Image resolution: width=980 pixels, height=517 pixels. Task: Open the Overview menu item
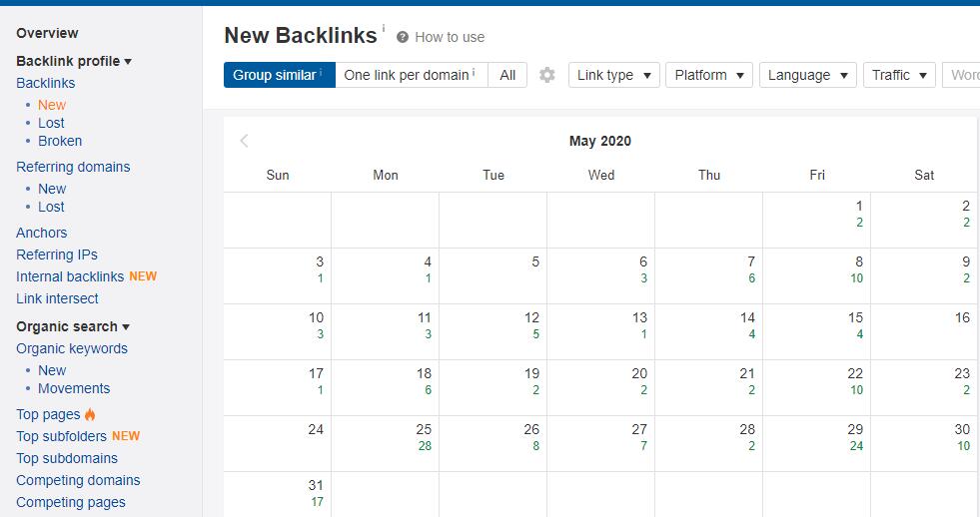coord(47,33)
